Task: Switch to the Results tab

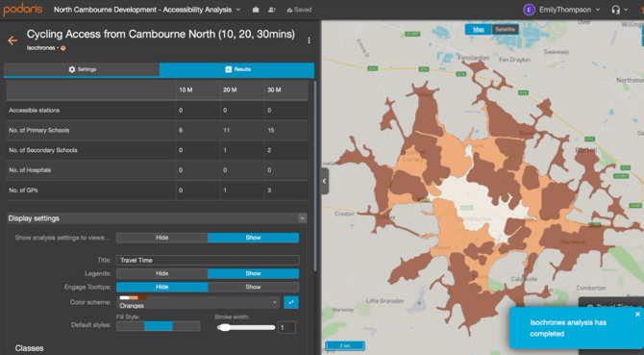Action: pos(237,69)
